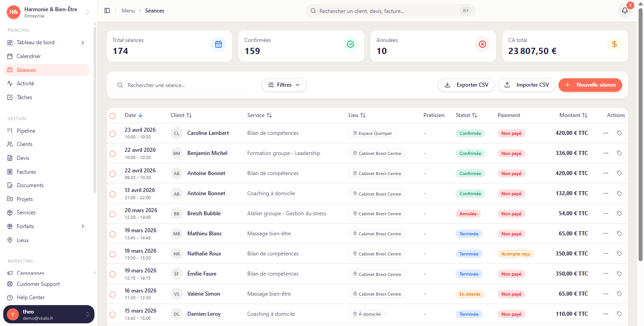Click tag icon on Caroline Lambert row
644x326 pixels.
(619, 133)
